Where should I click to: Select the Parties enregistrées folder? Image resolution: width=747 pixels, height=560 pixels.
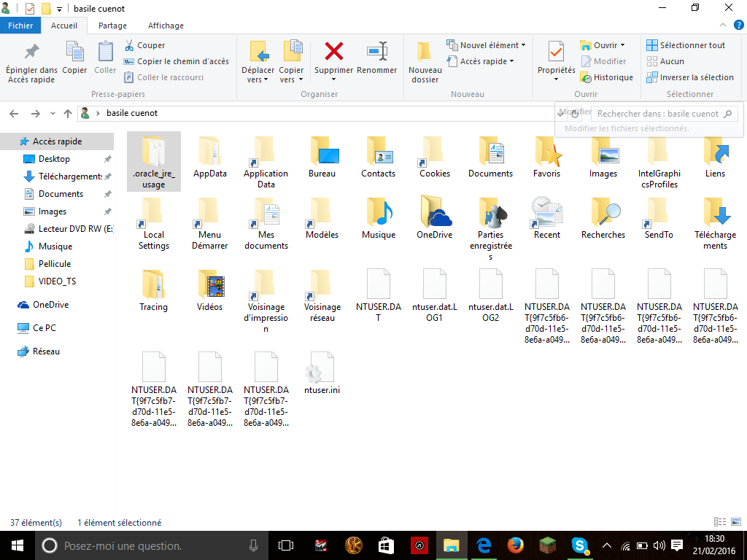point(491,229)
